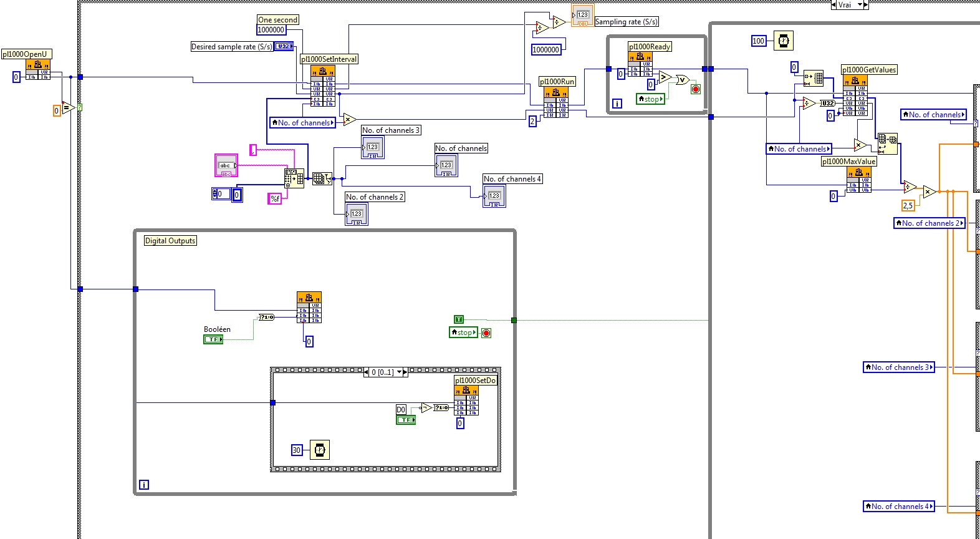Click the iteration terminal in pl1000Ready loop
The height and width of the screenshot is (539, 980).
pos(617,104)
